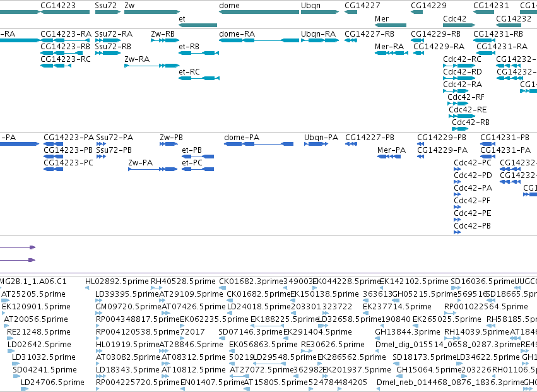Image resolution: width=537 pixels, height=392 pixels.
Task: Select protein dome-PA
Action: tap(259, 144)
